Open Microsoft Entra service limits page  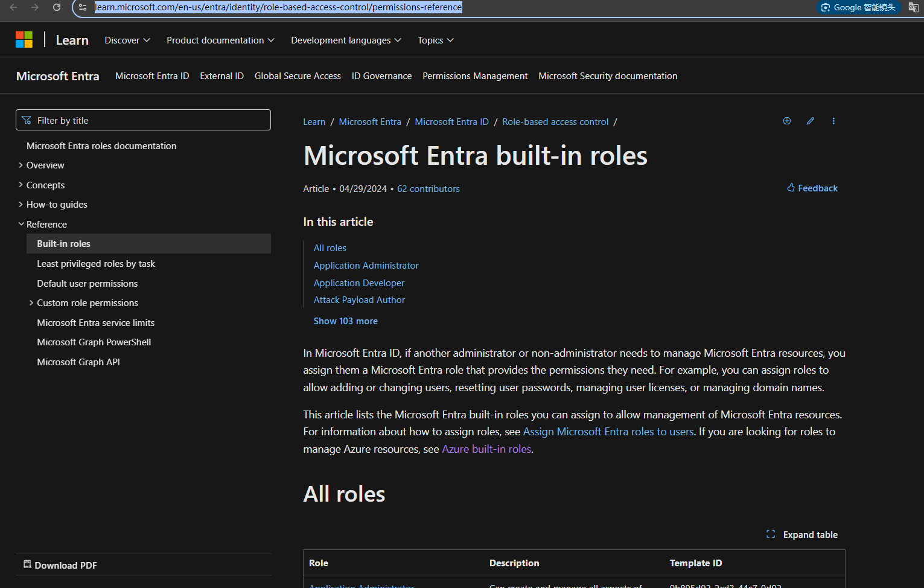point(96,323)
